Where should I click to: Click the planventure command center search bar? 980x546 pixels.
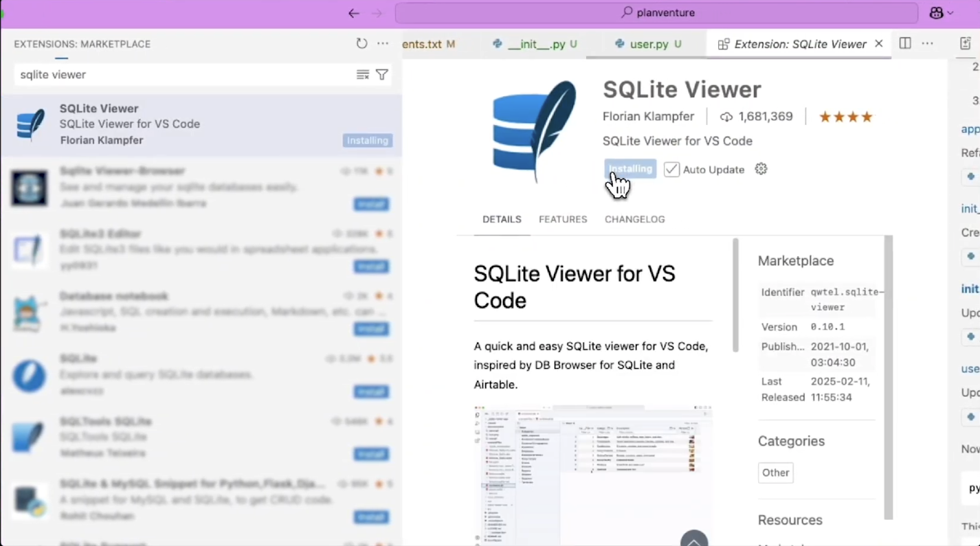tap(656, 13)
